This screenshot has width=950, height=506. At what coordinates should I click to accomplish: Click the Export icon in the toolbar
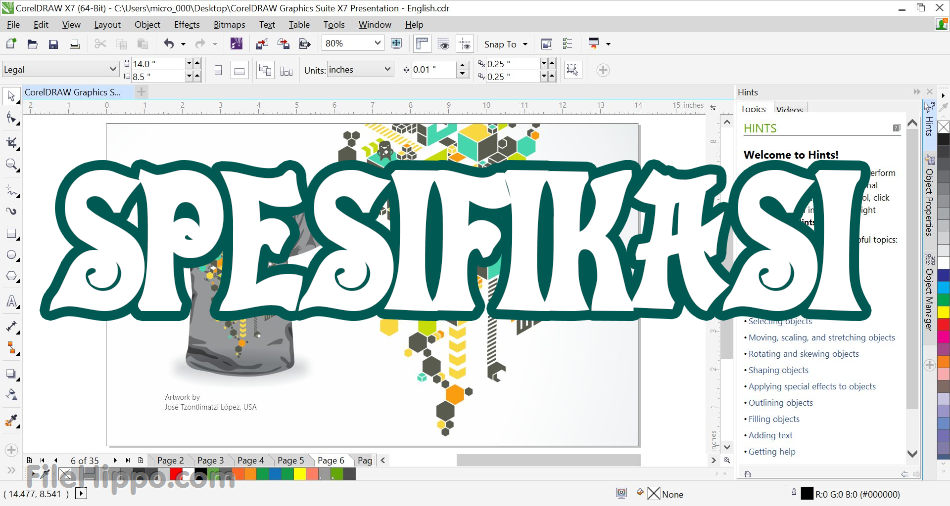click(x=283, y=44)
